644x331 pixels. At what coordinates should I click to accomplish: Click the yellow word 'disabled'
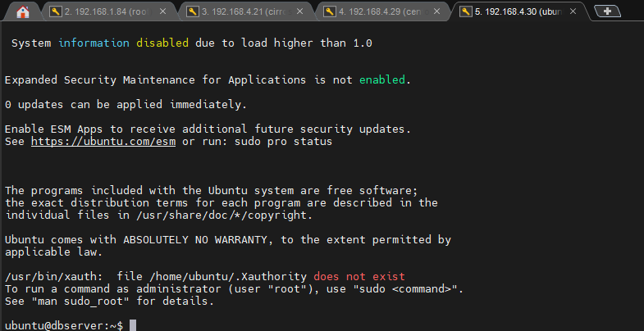tap(162, 43)
